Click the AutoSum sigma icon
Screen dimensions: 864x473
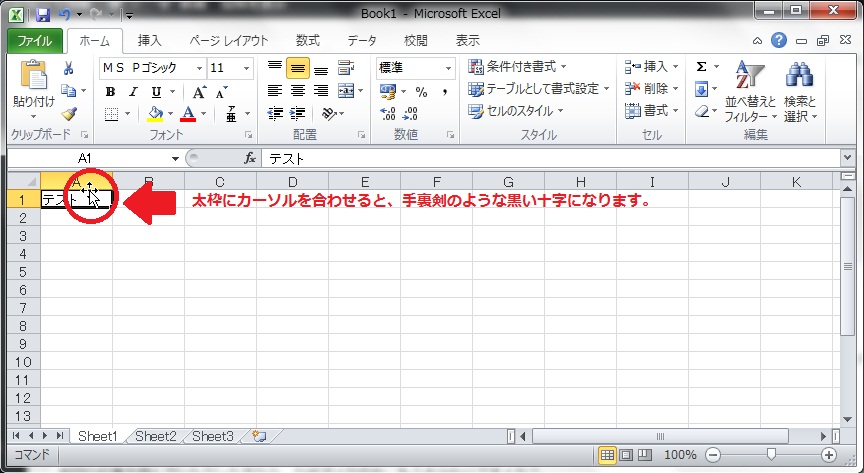701,67
